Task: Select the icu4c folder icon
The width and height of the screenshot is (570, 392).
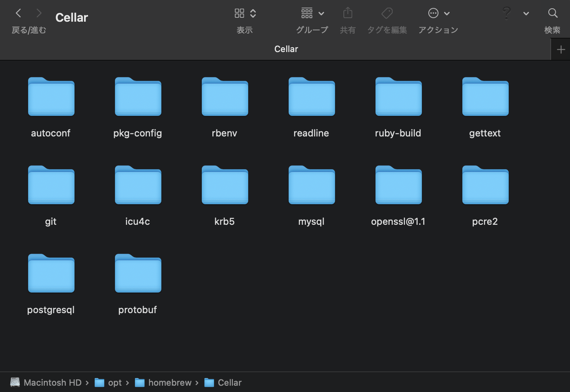Action: (138, 185)
